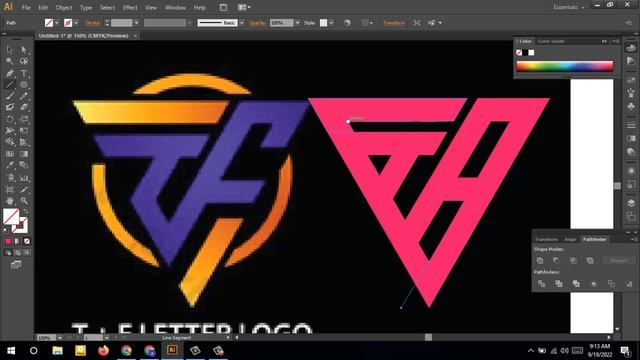
Task: Select the Eyedropper tool
Action: point(10,166)
